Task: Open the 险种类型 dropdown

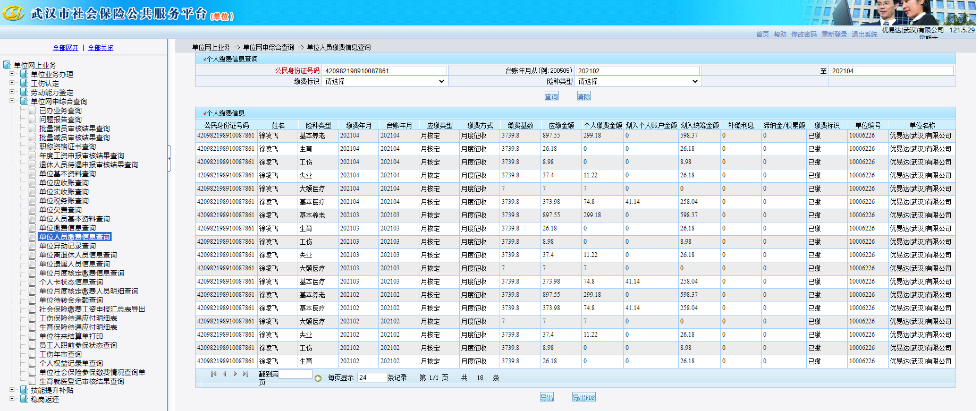Action: [638, 81]
